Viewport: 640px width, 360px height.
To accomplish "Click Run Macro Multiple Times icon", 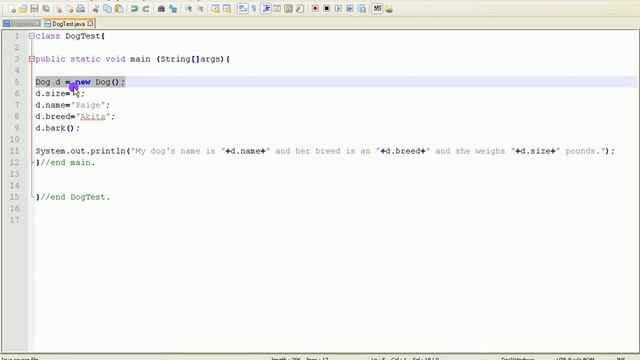I will (x=350, y=9).
